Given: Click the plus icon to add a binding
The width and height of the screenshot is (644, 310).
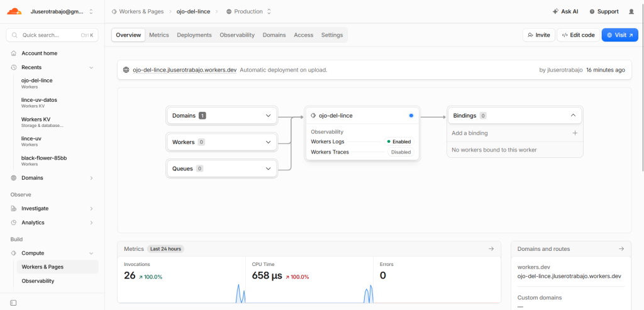Looking at the screenshot, I should pyautogui.click(x=575, y=133).
